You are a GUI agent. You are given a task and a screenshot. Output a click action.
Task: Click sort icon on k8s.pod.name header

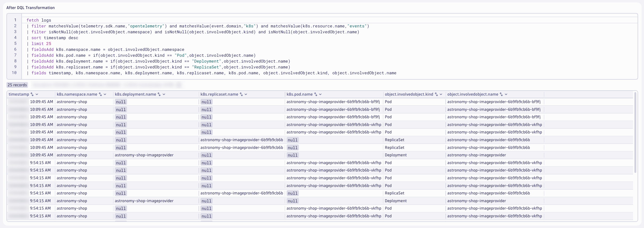316,94
